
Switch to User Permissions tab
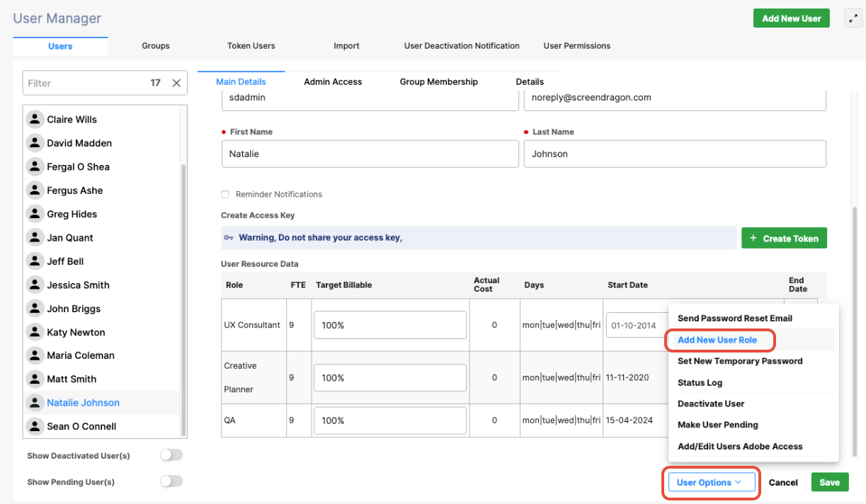tap(577, 46)
